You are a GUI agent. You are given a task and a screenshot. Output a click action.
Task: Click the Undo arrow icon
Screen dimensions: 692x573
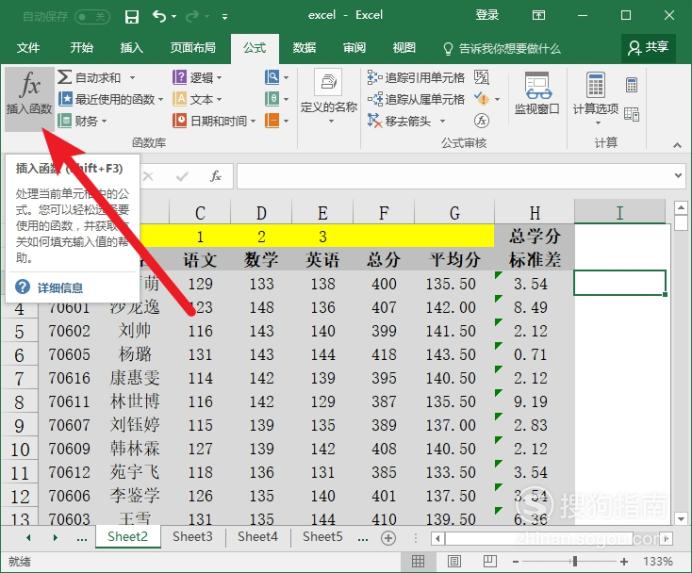[x=159, y=16]
